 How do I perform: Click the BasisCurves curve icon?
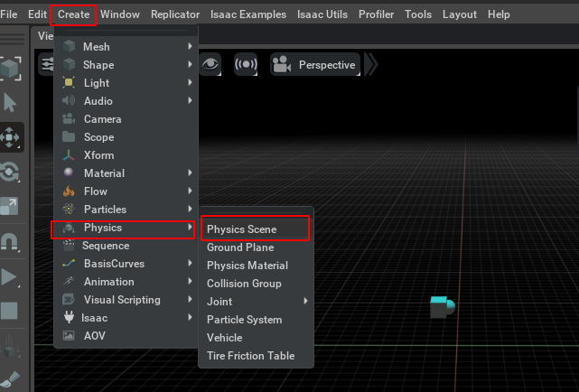(x=69, y=264)
